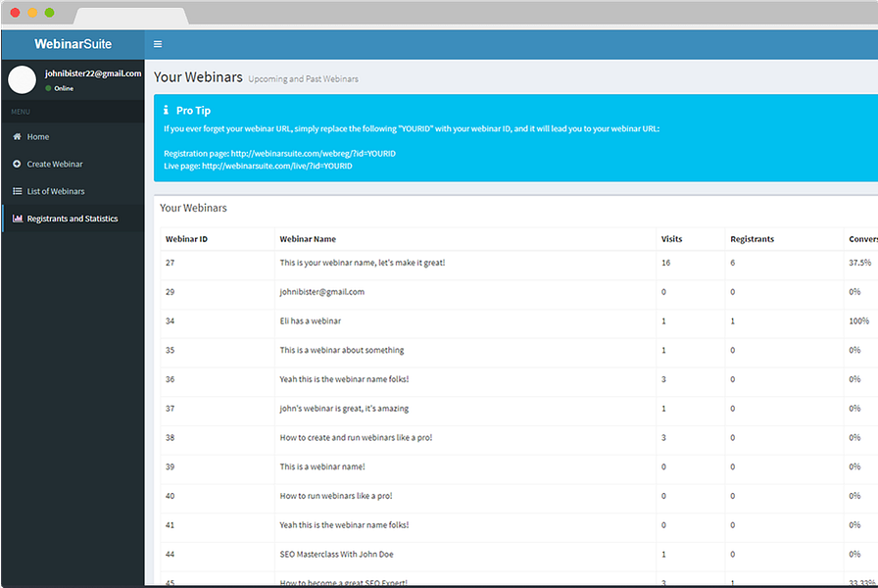
Task: Open Create Webinar in the sidebar
Action: (73, 164)
